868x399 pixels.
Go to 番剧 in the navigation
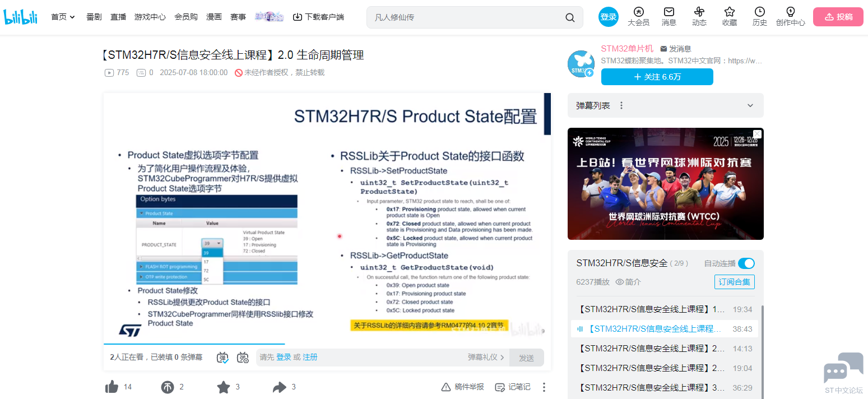click(x=94, y=17)
